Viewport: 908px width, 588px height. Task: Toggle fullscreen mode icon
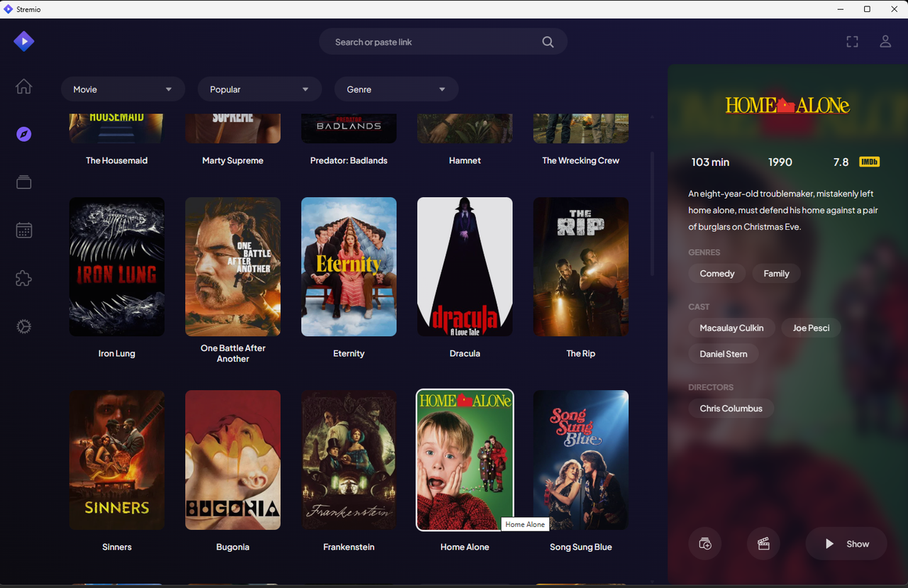(853, 42)
